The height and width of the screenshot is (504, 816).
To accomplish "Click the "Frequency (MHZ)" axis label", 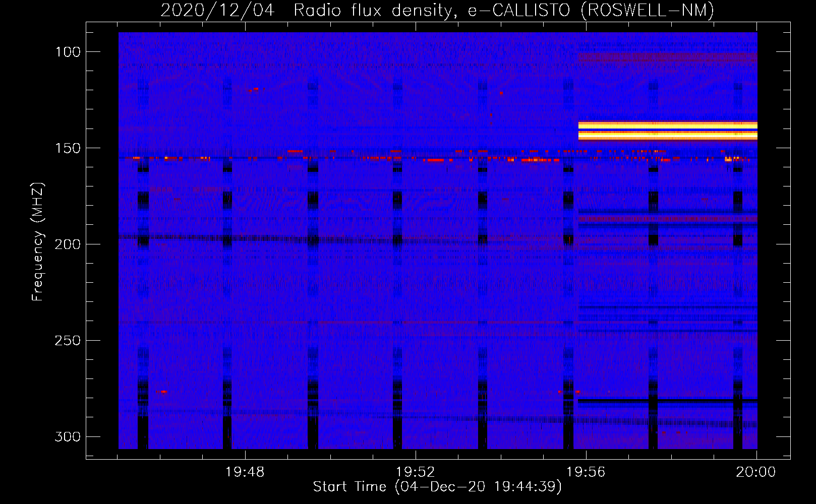I will point(38,241).
